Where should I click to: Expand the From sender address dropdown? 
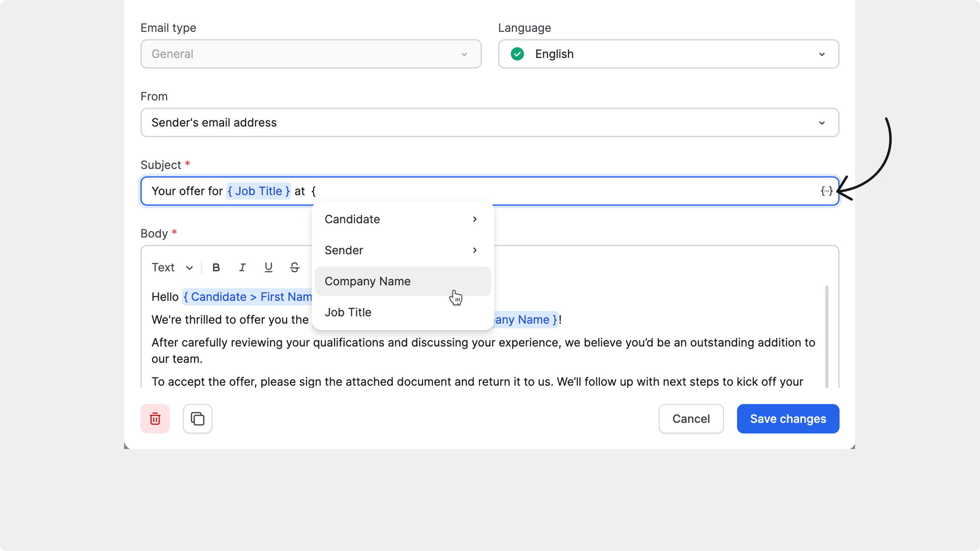(x=489, y=122)
